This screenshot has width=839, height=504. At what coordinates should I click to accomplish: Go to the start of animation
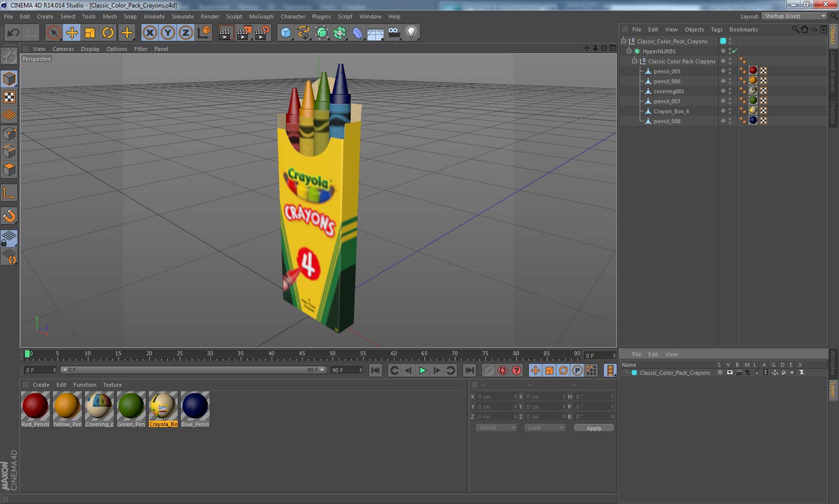pyautogui.click(x=376, y=370)
